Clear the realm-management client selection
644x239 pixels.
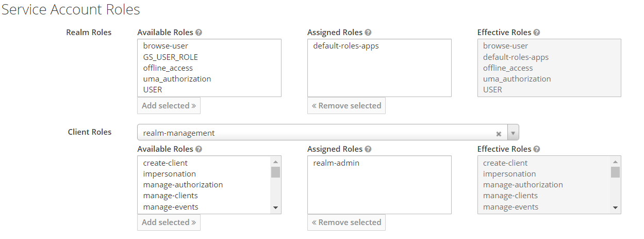pyautogui.click(x=499, y=133)
